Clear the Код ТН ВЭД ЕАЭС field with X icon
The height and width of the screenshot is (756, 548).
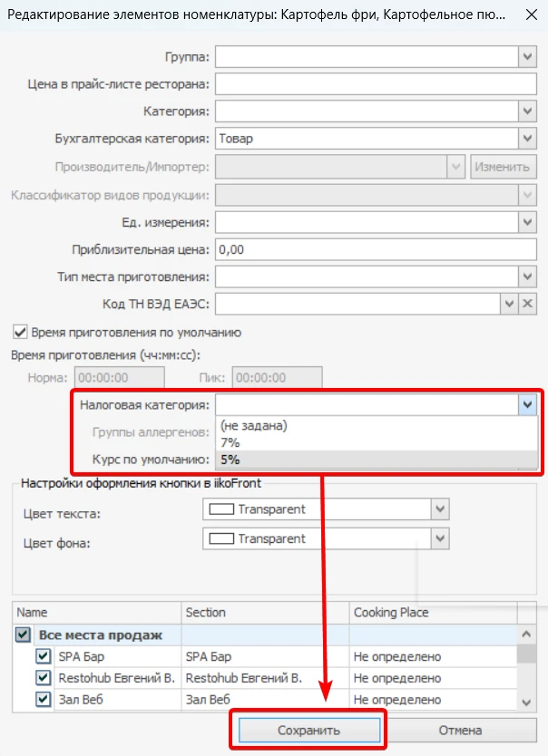(528, 304)
